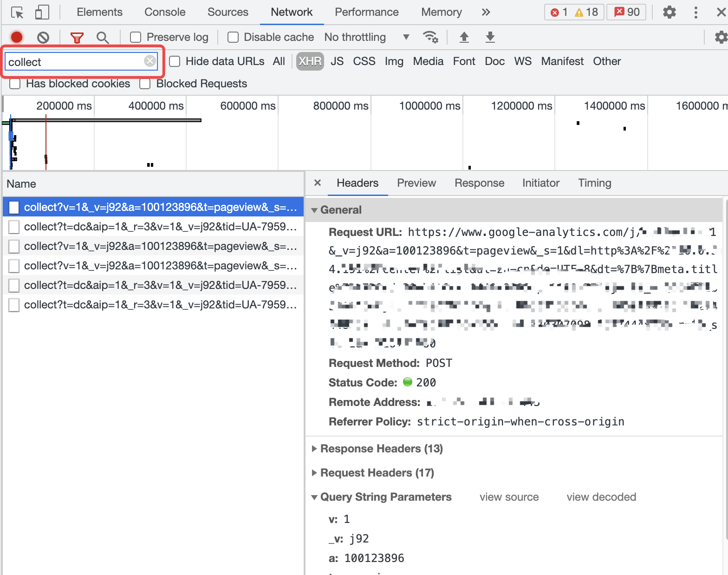Toggle the XHR type filter
Image resolution: width=728 pixels, height=575 pixels.
tap(310, 61)
